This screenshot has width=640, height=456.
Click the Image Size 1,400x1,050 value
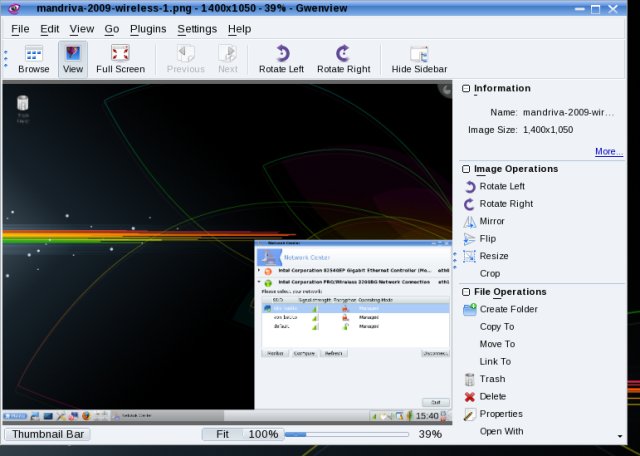point(548,130)
